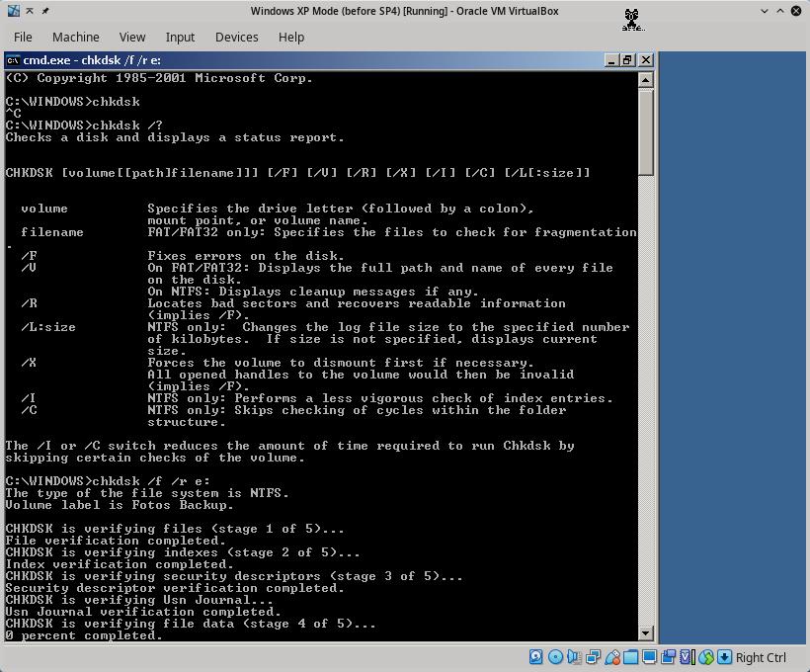Screen dimensions: 810x672
Task: Minimize the cmd.exe window
Action: (611, 60)
